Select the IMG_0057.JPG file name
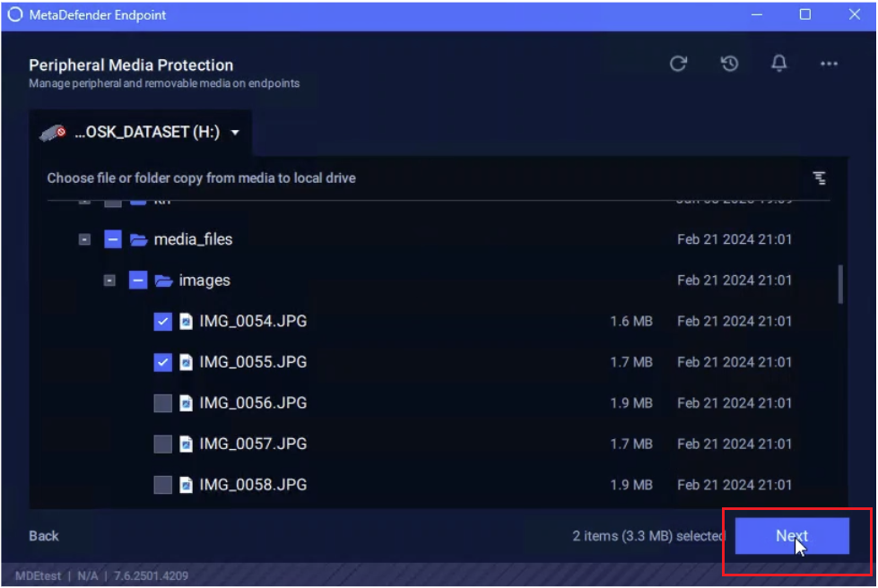The height and width of the screenshot is (588, 878). [x=253, y=444]
